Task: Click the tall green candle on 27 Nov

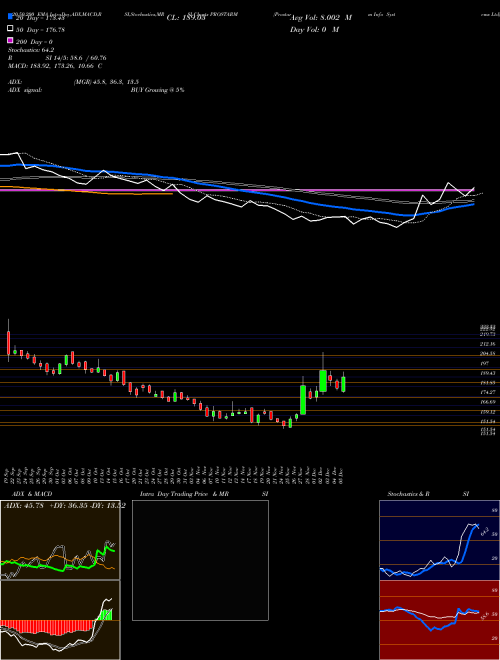Action: [303, 399]
